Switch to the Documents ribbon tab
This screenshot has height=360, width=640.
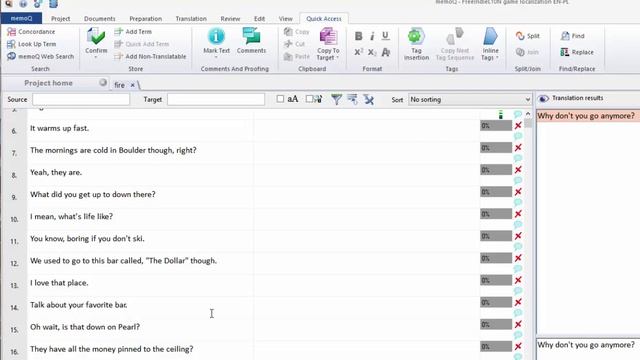pyautogui.click(x=100, y=19)
